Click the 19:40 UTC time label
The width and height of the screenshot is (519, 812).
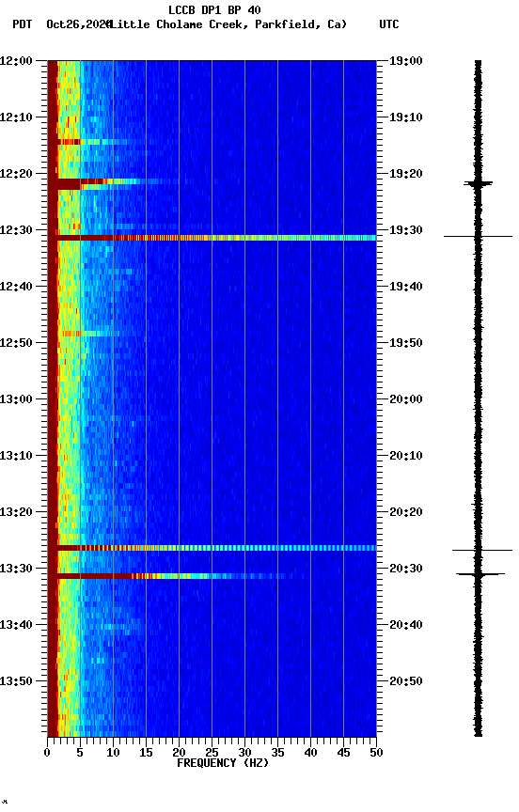click(406, 287)
